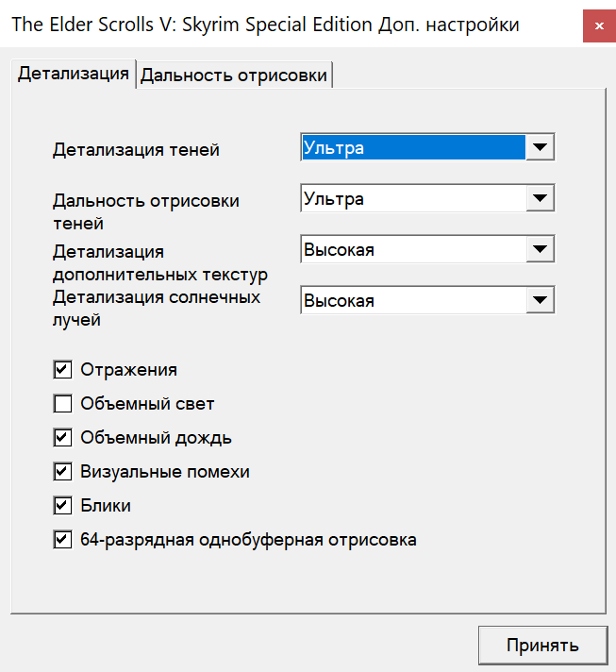Screen dimensions: 616x672
Task: Enable the Объемный свет checkbox
Action: [x=63, y=404]
